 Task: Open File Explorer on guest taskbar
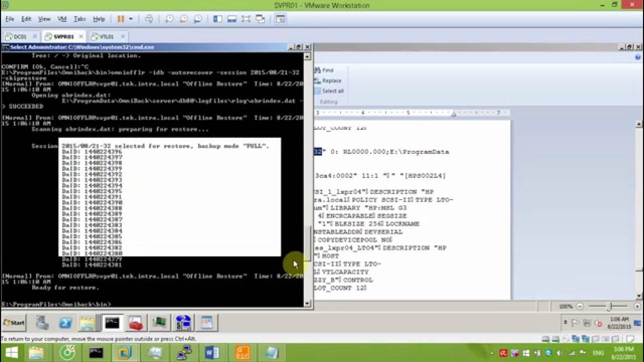coord(88,323)
